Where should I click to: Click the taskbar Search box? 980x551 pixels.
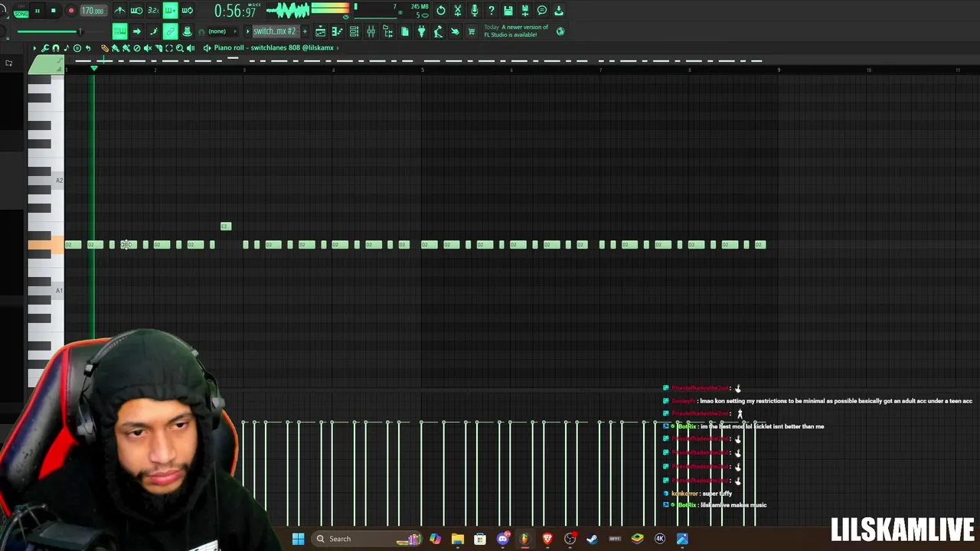tap(367, 539)
